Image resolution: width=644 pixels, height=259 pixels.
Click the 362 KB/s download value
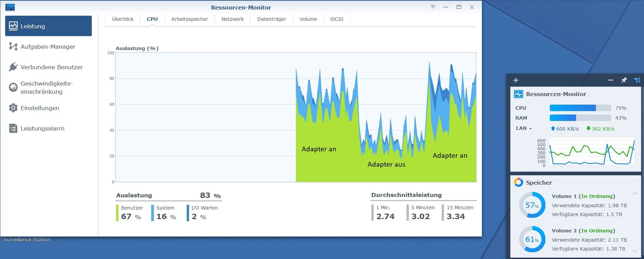pos(603,129)
